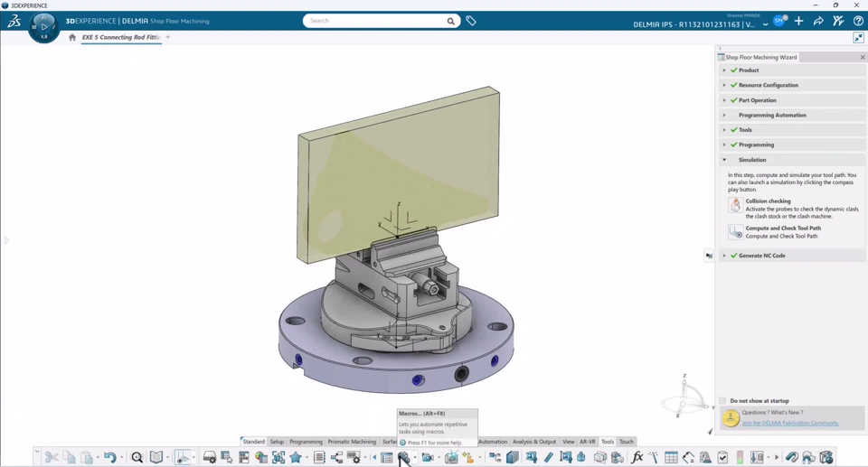The width and height of the screenshot is (868, 467).
Task: Click the tag icon next to search bar
Action: click(471, 21)
